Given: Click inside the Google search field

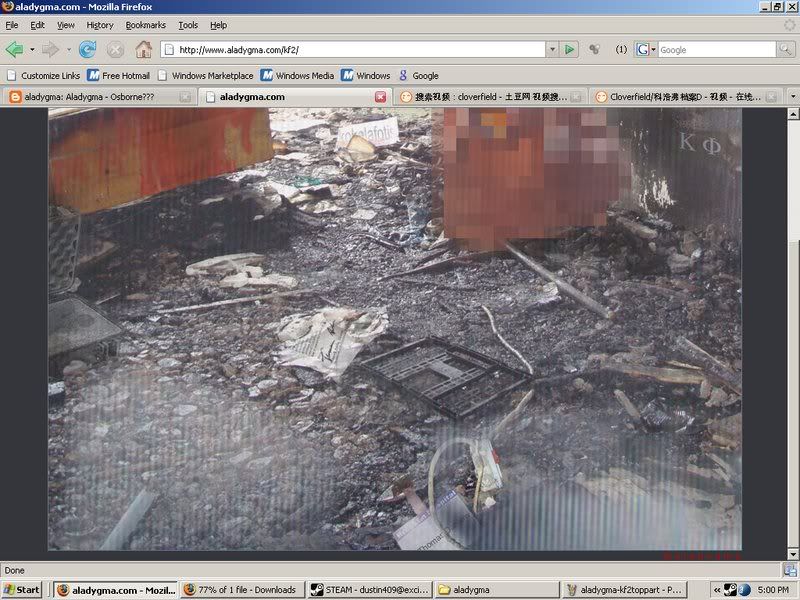Looking at the screenshot, I should (712, 49).
